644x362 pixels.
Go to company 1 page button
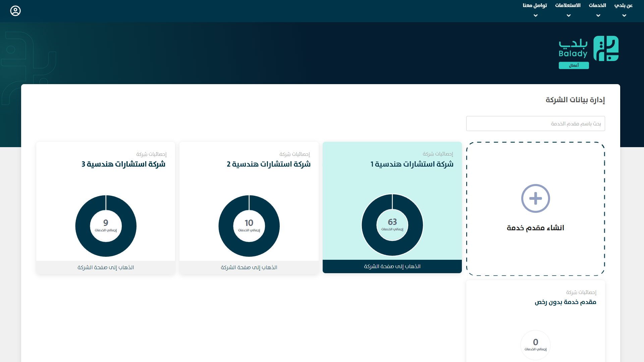[x=392, y=266]
